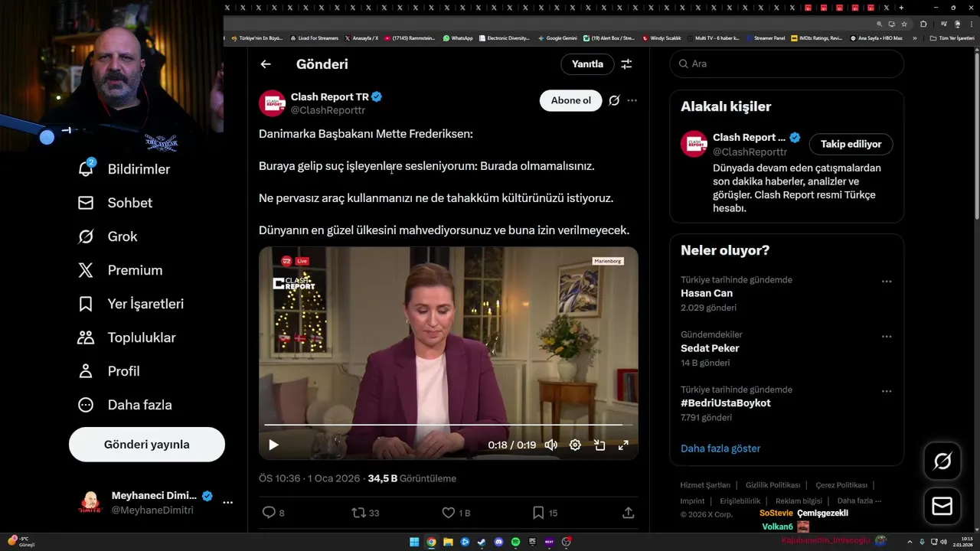
Task: Expand hidden system tray icons chevron
Action: point(910,542)
